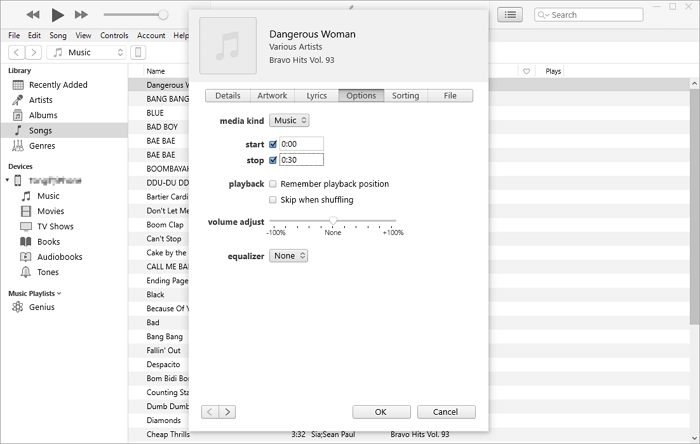Click the Cancel button
Screen dimensions: 700x444
click(x=446, y=412)
